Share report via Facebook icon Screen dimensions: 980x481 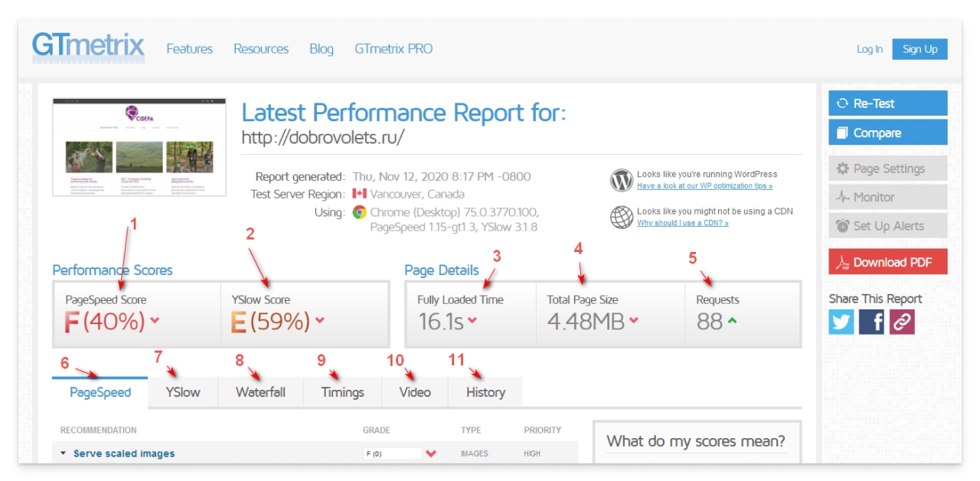871,322
